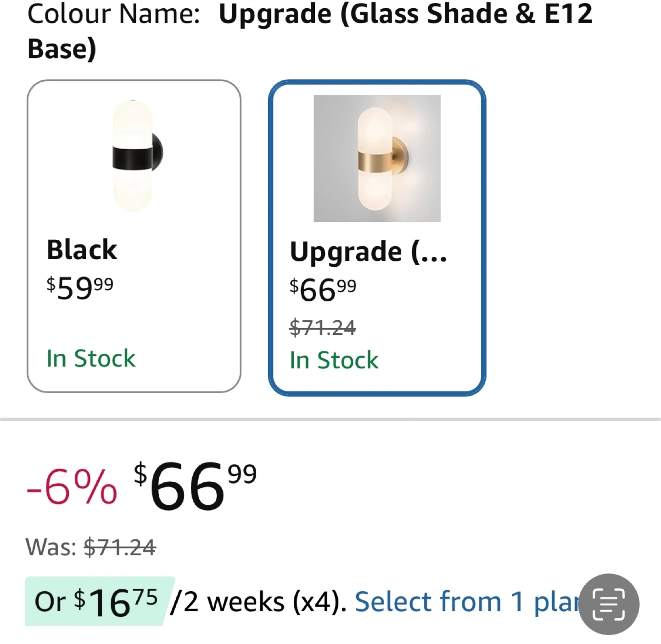Select the Upgrade glass shade option card
Screen dimensions: 661x644
coord(377,237)
